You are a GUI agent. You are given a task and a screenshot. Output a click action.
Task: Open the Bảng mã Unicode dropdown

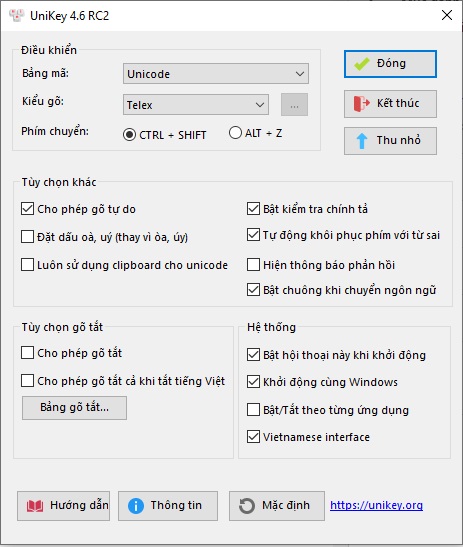[x=216, y=74]
